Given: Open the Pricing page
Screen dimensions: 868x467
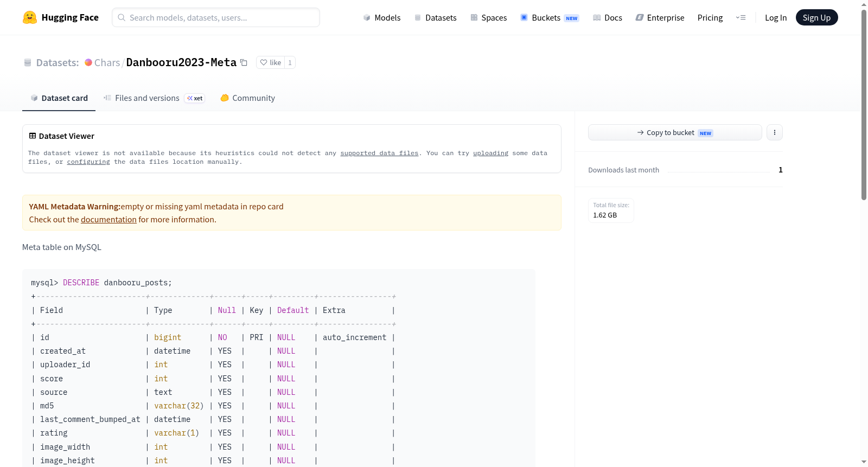Looking at the screenshot, I should [710, 17].
